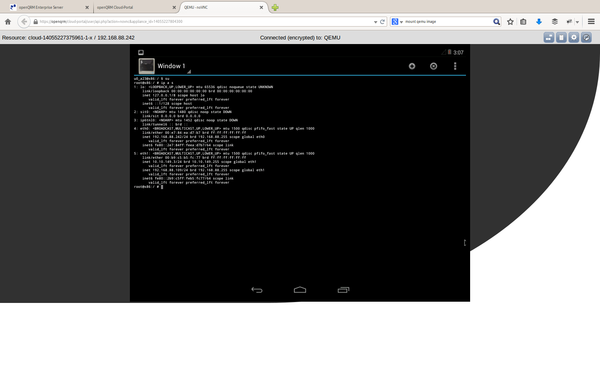
Task: Close the openQRM Enterprise Server tab
Action: coord(87,7)
